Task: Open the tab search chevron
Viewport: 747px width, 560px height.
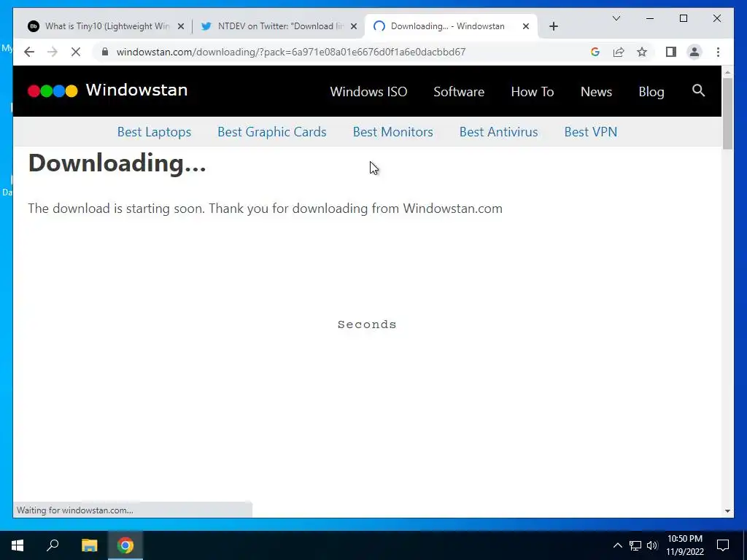Action: [616, 18]
